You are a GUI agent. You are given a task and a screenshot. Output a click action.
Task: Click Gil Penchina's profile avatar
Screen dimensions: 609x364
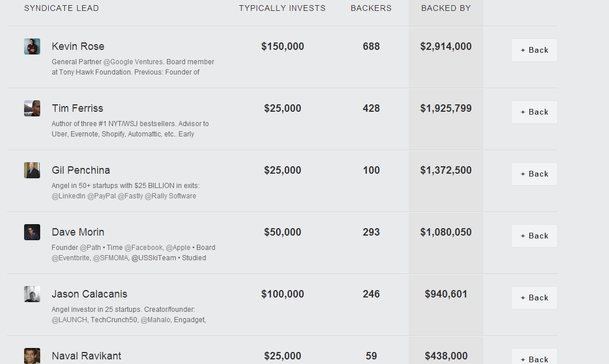pos(32,170)
